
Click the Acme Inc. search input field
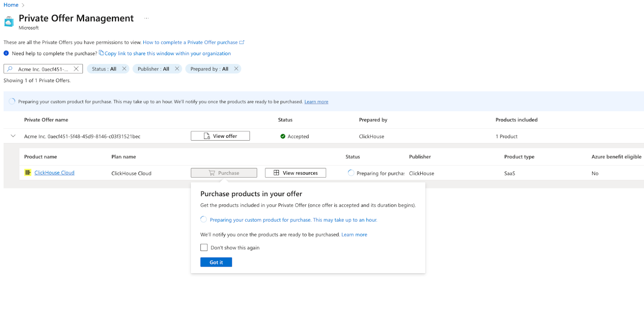[x=43, y=69]
